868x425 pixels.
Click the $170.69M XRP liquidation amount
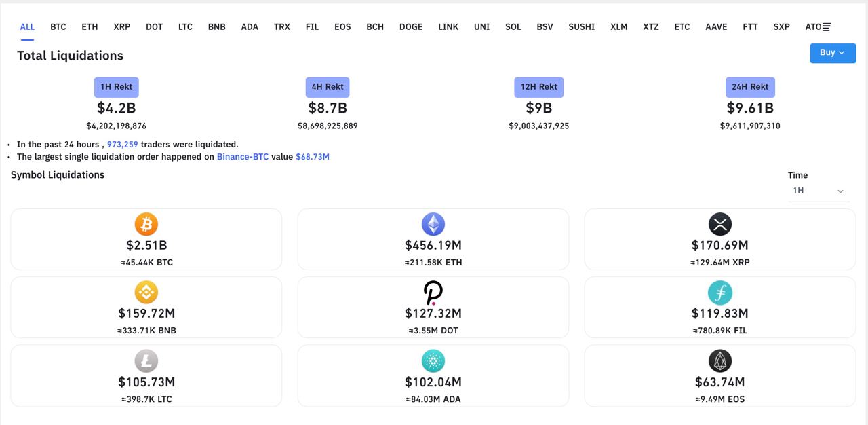click(x=720, y=245)
